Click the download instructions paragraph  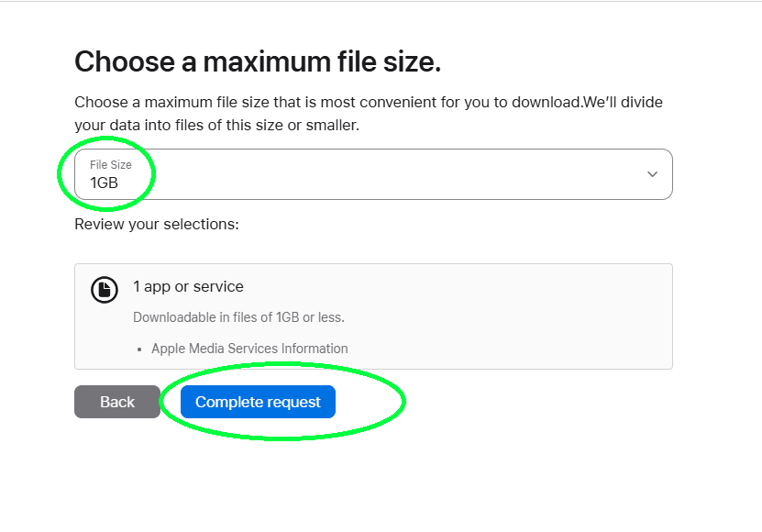[367, 113]
